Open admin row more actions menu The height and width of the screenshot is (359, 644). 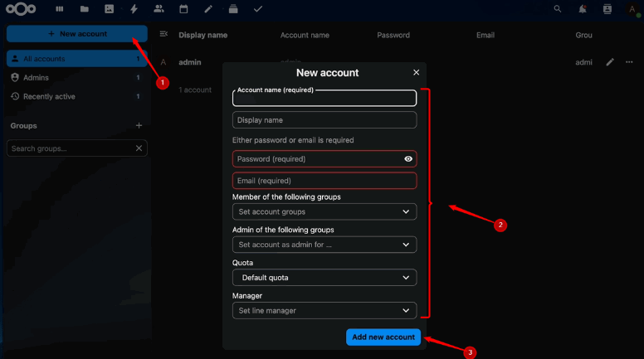pyautogui.click(x=629, y=62)
